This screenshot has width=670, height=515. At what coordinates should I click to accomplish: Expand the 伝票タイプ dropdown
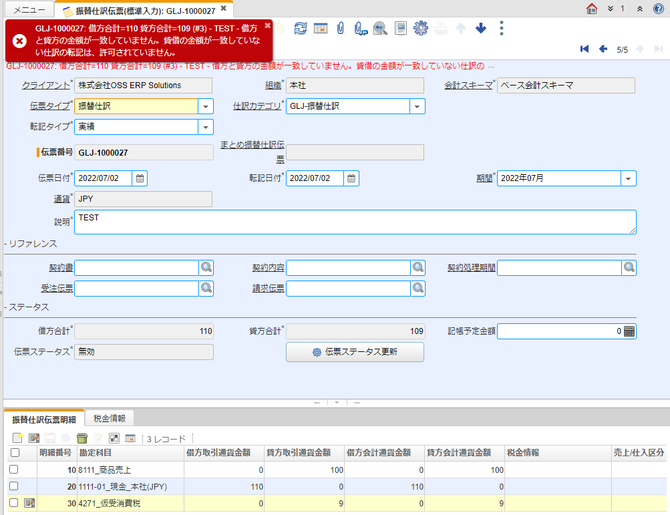pos(206,106)
